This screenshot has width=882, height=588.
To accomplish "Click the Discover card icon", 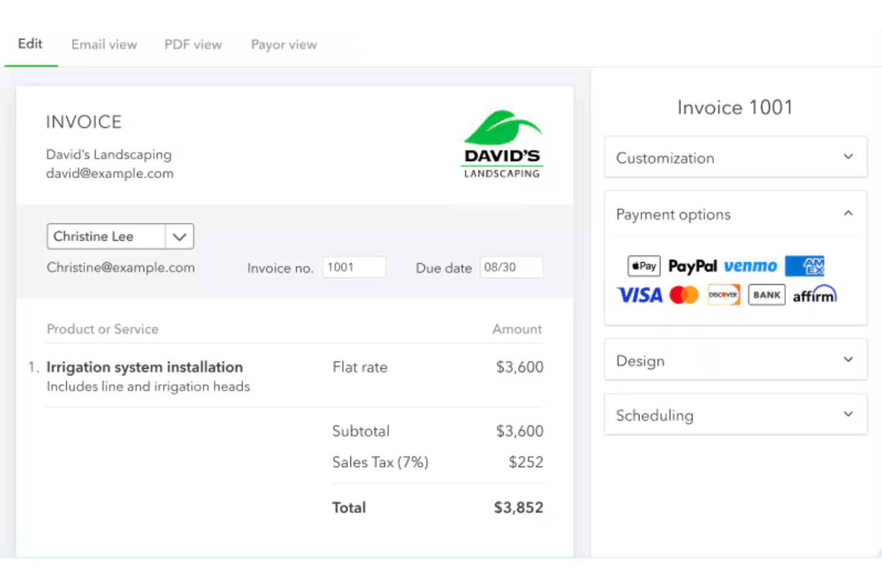I will point(723,295).
